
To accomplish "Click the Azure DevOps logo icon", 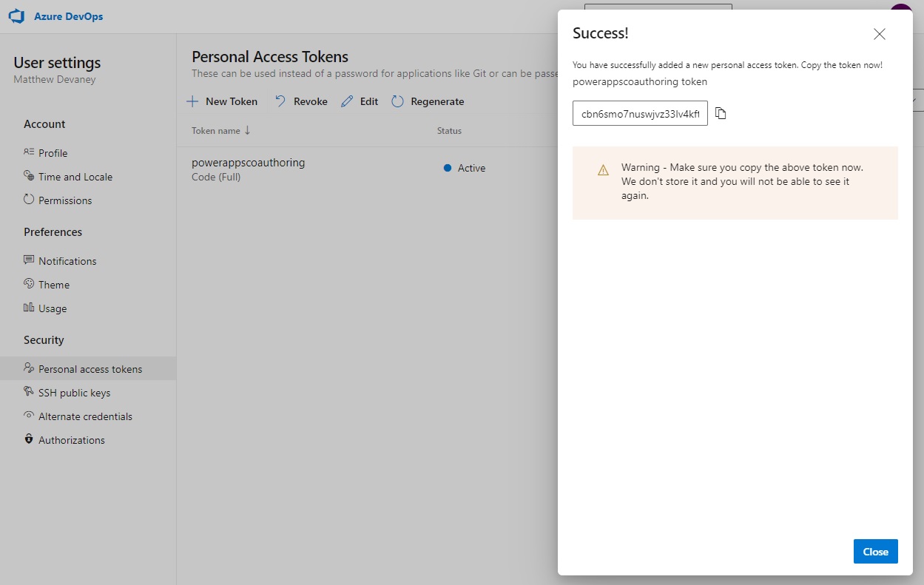I will [x=16, y=16].
